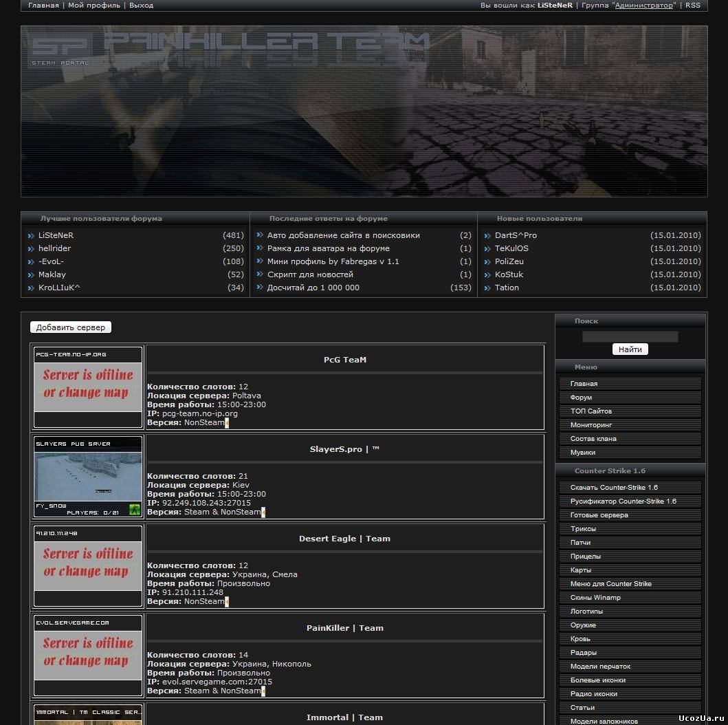The image size is (728, 725).
Task: Click pcg-team.no-ip.org offline server banner
Action: pyautogui.click(x=88, y=387)
